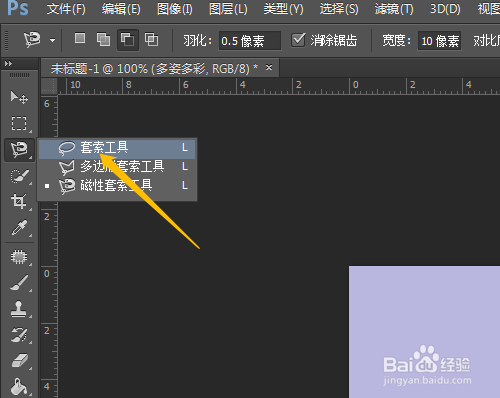Click the Magnetic Lasso tool in toolbar
This screenshot has height=398, width=500.
pyautogui.click(x=19, y=149)
